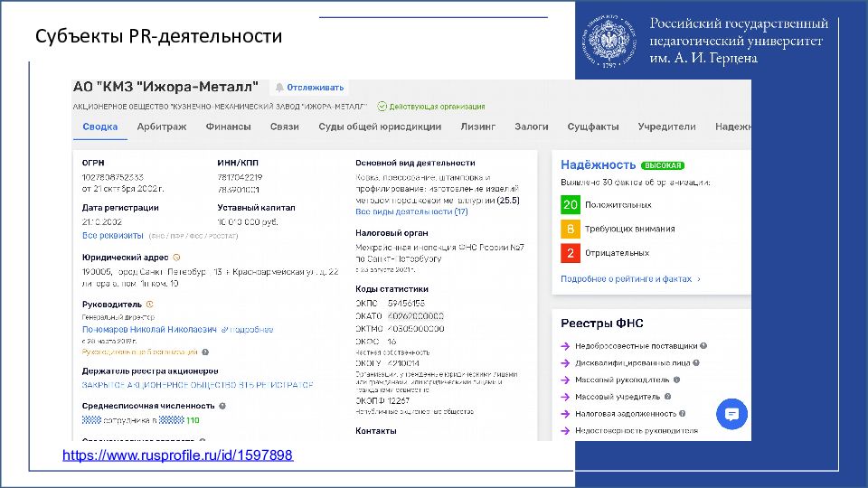
Task: Click the Уставный капитал 10 010 000 руб. value
Action: (248, 222)
